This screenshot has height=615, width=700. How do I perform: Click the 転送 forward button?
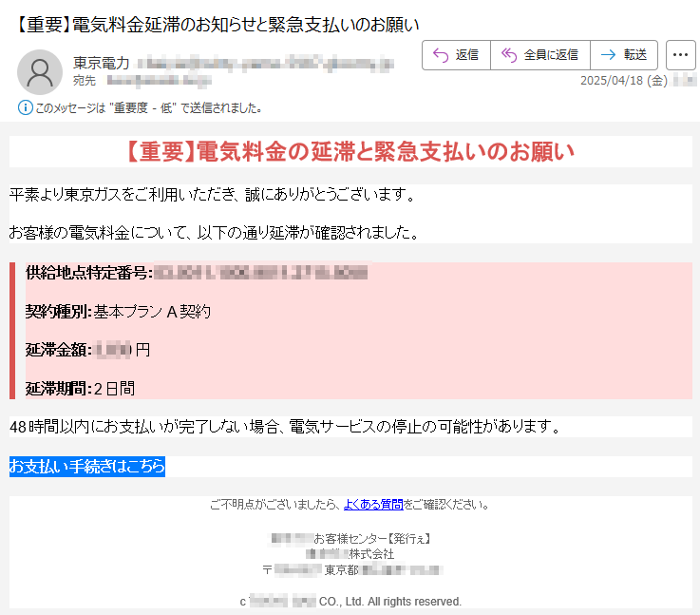(624, 55)
